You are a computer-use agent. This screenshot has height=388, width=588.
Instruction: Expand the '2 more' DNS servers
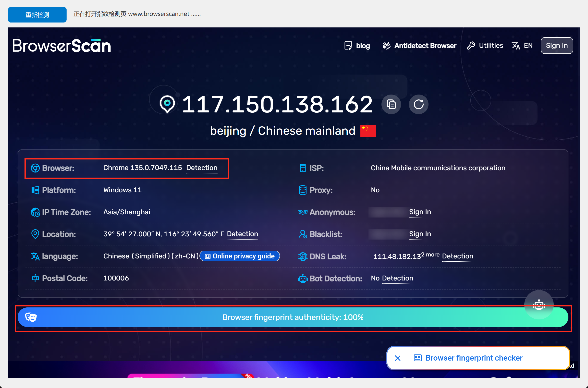431,255
